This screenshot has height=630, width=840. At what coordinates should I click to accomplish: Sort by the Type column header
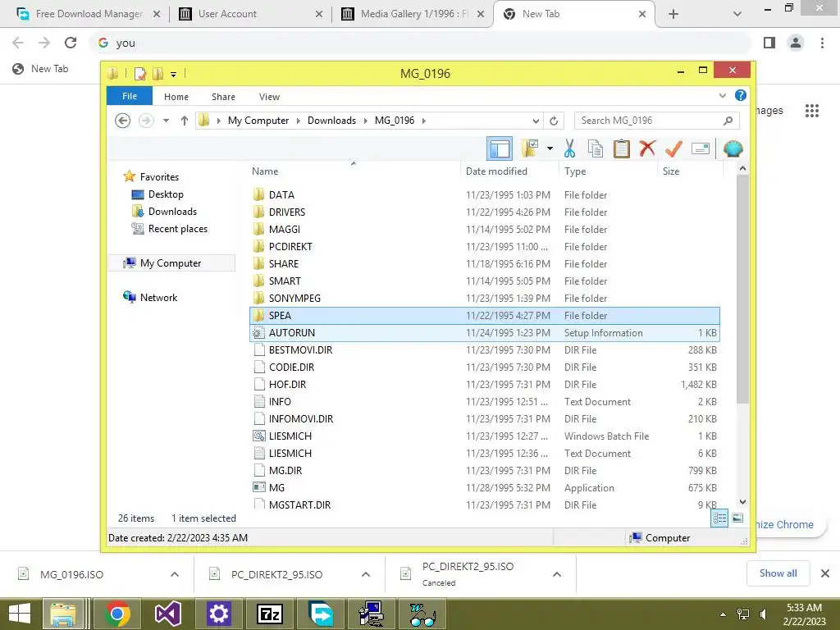coord(608,171)
